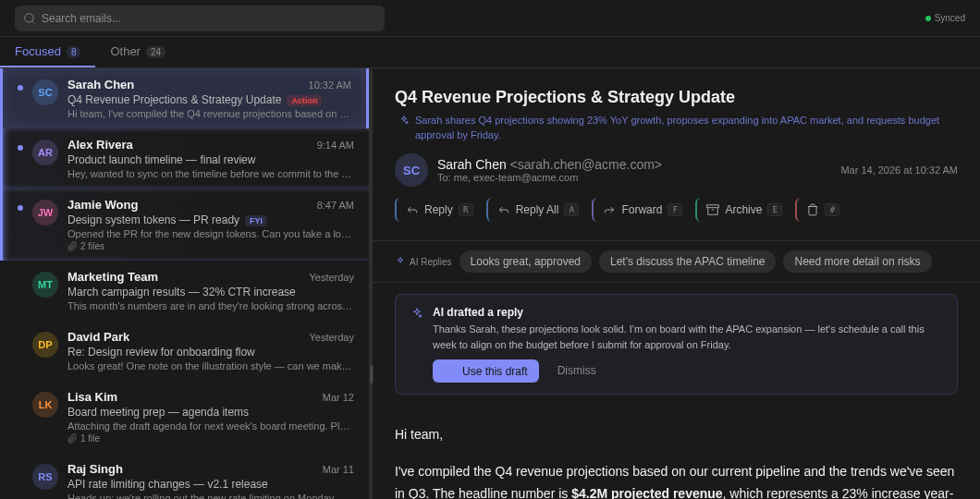Check the Synced status indicator
The height and width of the screenshot is (499, 980).
[x=945, y=18]
